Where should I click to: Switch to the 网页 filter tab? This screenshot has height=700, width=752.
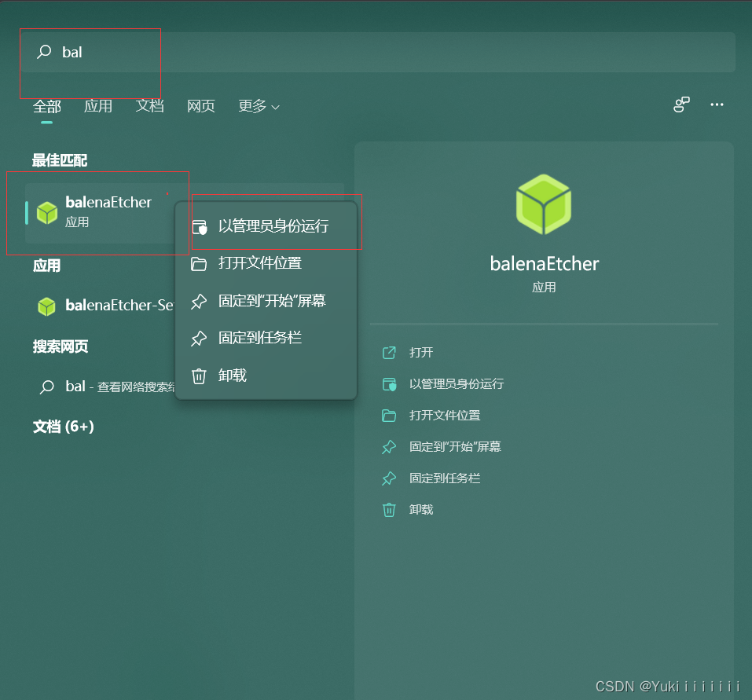pyautogui.click(x=201, y=106)
